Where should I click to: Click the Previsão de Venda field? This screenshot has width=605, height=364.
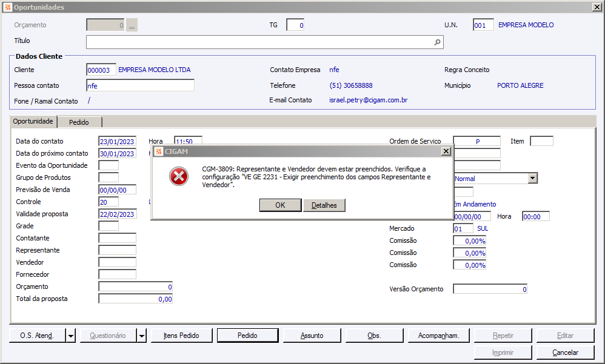(117, 190)
